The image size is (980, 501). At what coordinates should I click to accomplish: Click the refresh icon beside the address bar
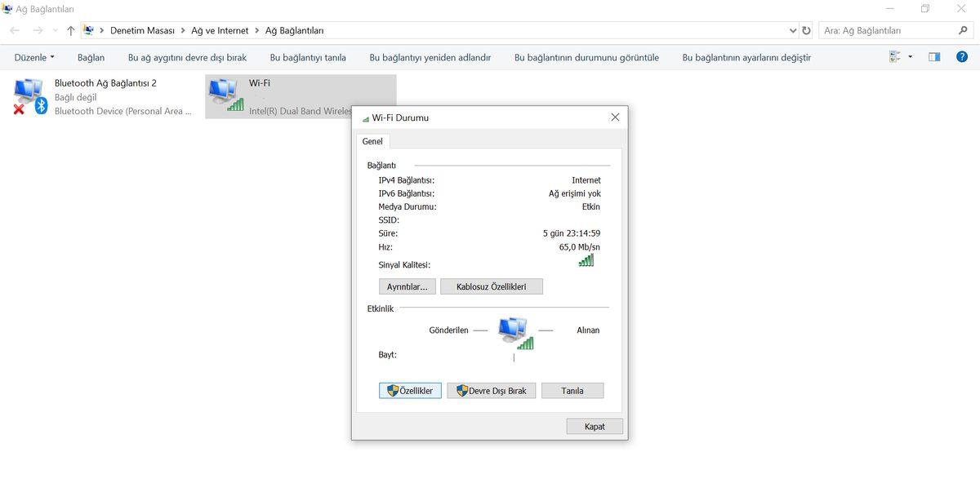806,29
